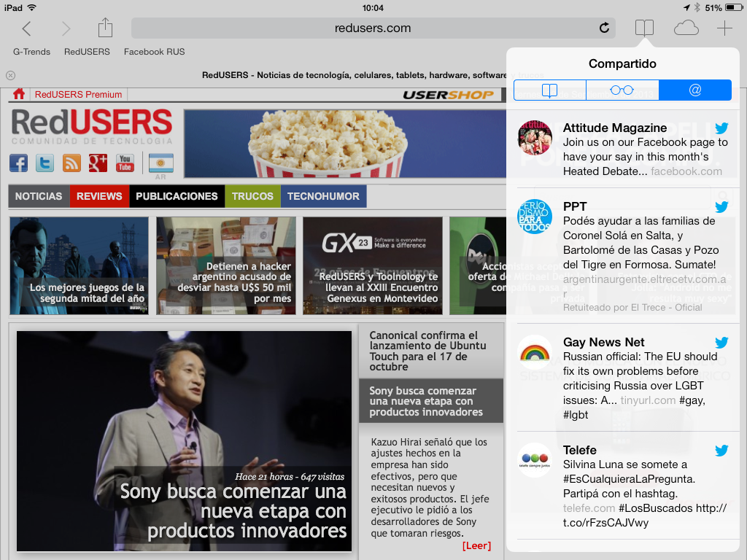Tap the 10:04 clock in status bar

[x=373, y=7]
